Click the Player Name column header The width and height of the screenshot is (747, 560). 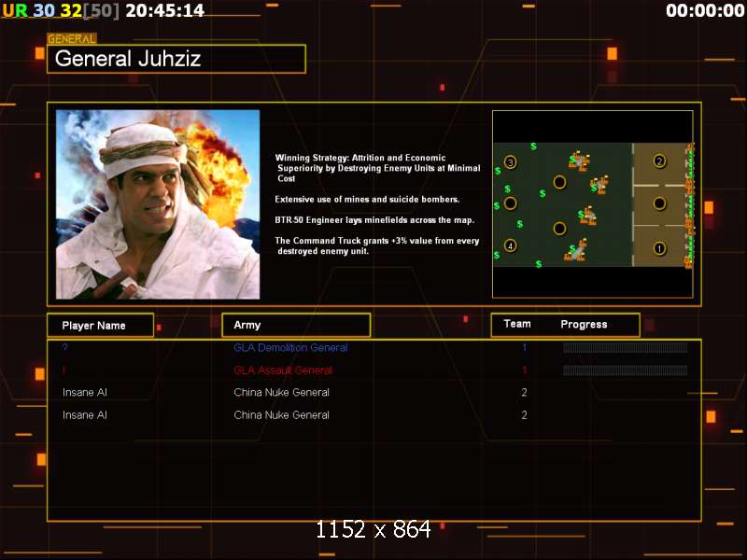click(x=101, y=325)
